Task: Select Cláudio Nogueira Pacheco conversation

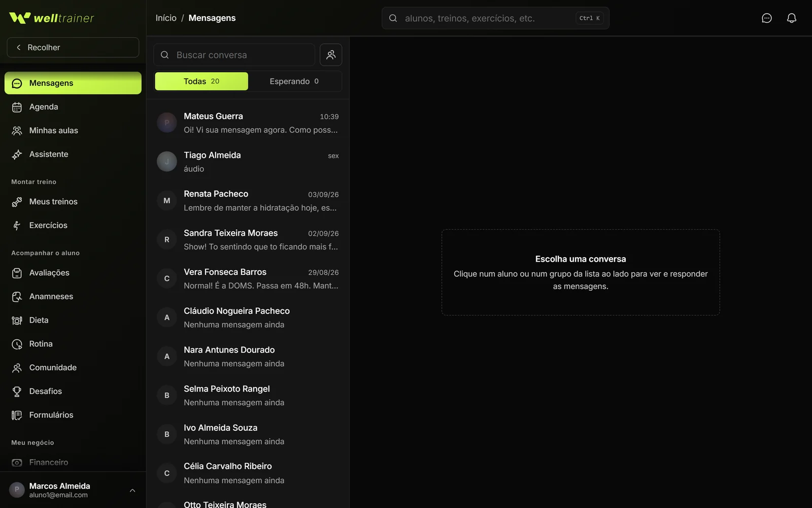Action: click(248, 317)
